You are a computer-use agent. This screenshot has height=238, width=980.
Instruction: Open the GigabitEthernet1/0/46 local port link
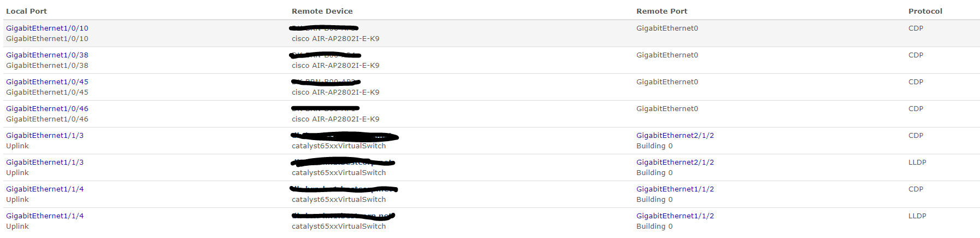coord(47,109)
